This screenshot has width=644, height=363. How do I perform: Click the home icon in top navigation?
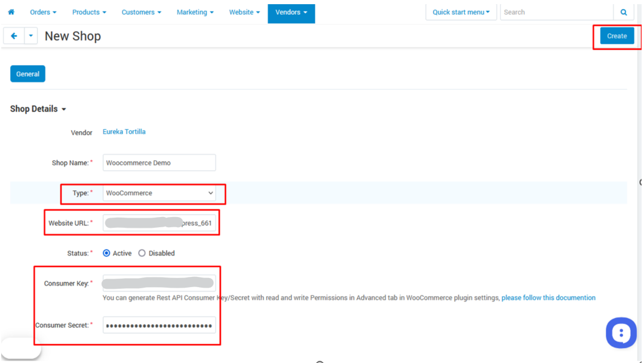click(11, 12)
